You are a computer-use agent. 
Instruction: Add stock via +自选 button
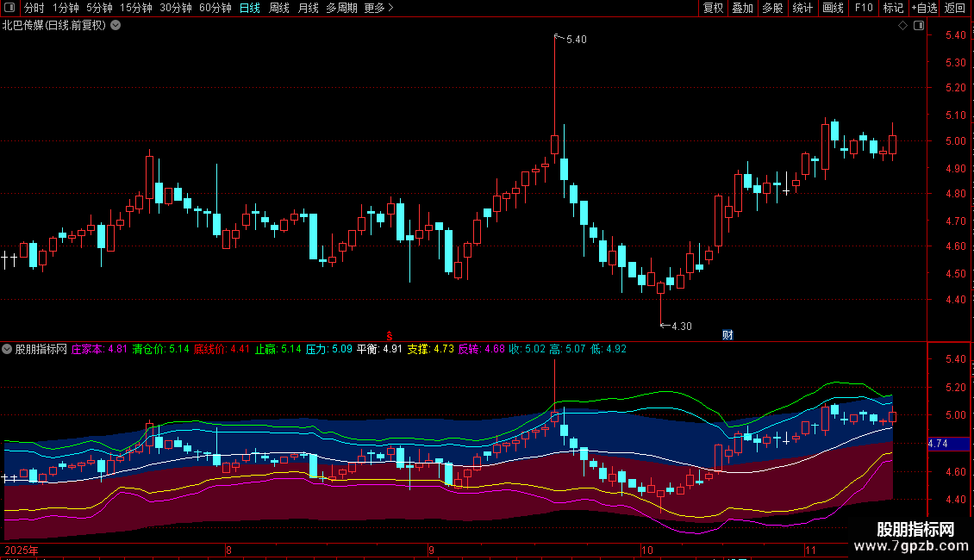[924, 9]
